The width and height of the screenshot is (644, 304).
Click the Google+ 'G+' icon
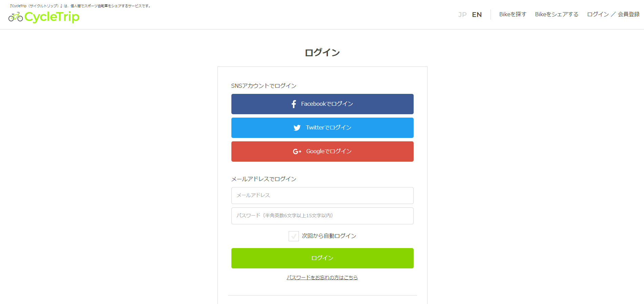(297, 151)
